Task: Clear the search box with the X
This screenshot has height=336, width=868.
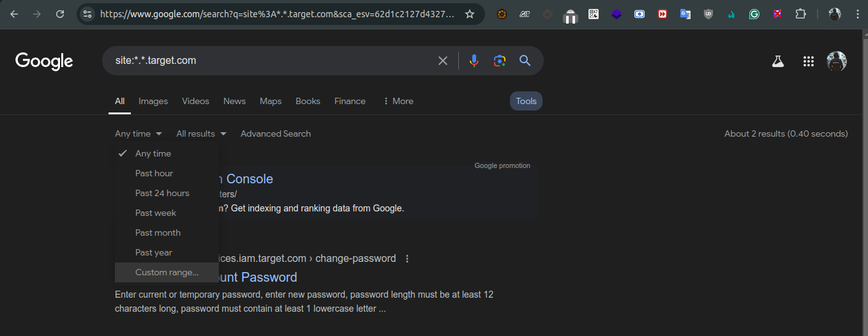Action: point(443,61)
